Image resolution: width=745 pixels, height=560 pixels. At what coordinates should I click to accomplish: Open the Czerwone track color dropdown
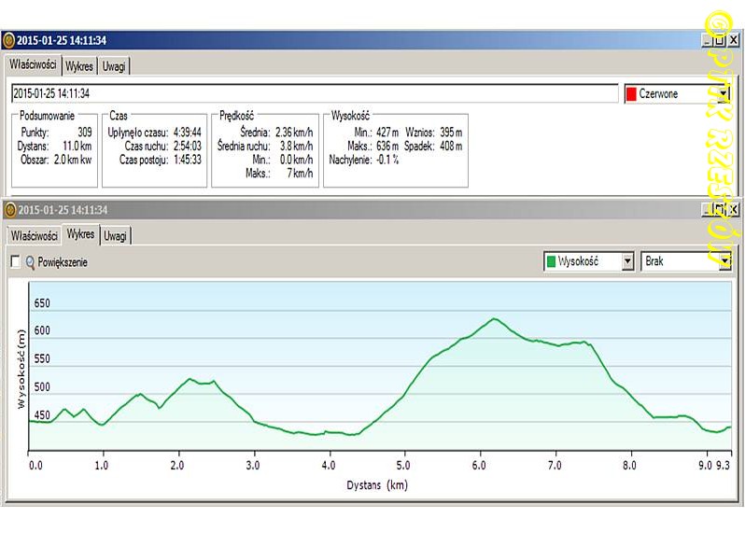[723, 93]
